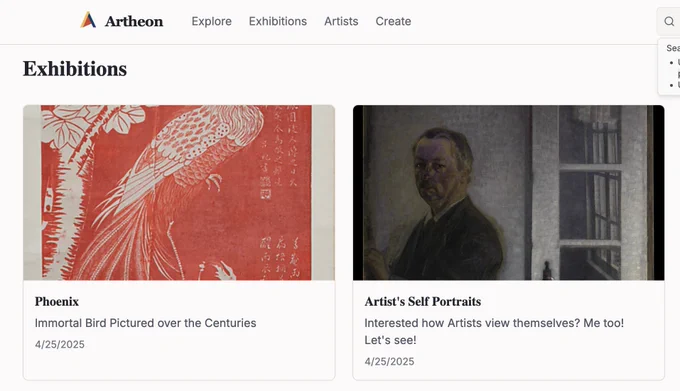The image size is (680, 391).
Task: Click the Interested how Artists view themselves description
Action: 494,332
